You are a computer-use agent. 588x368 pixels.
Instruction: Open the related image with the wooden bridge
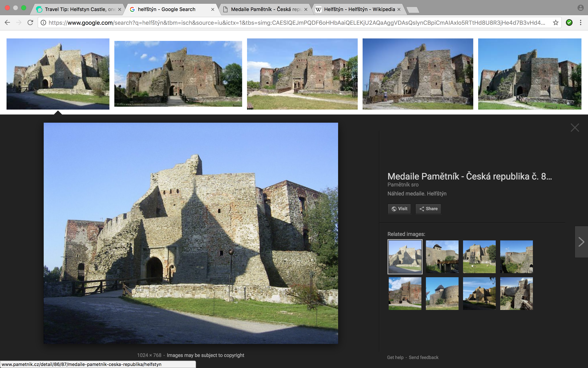[442, 257]
